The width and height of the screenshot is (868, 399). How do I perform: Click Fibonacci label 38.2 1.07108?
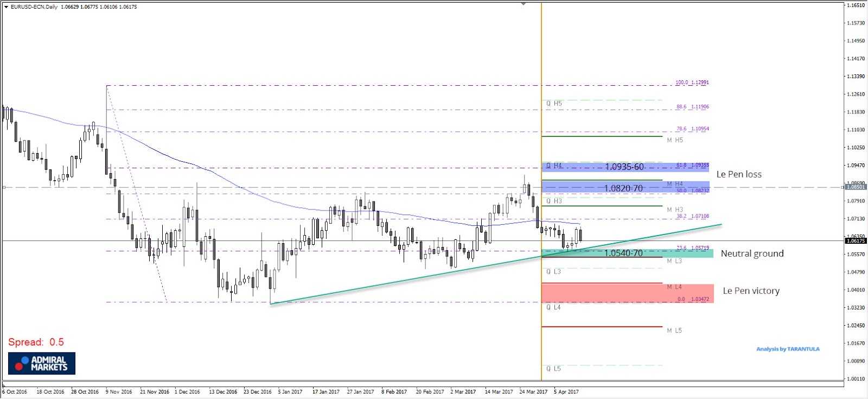point(692,216)
